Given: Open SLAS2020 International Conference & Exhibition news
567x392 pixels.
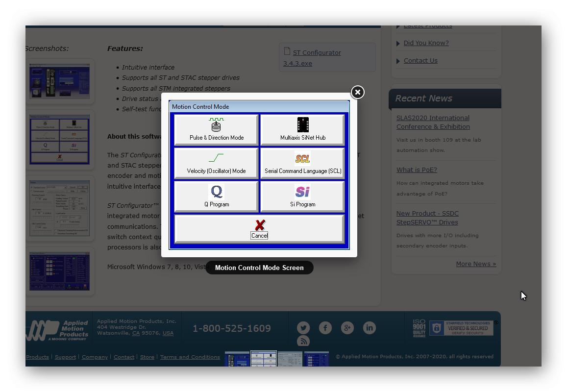Looking at the screenshot, I should (x=433, y=122).
